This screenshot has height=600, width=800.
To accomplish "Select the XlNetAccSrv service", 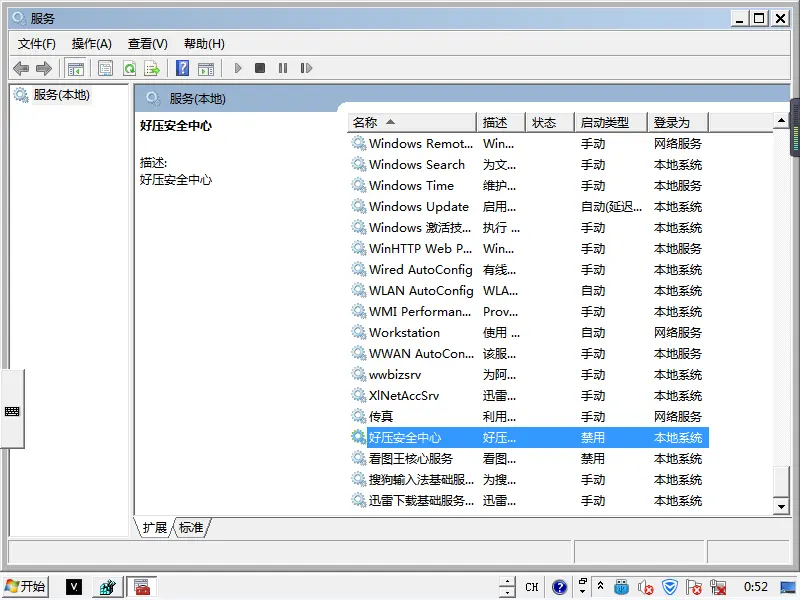I will pos(528,396).
